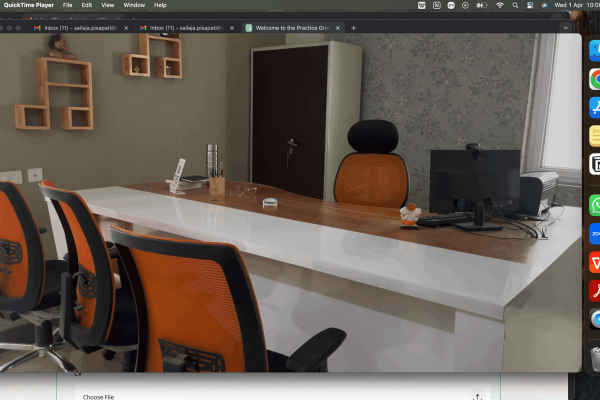Click the Practice tab green favicon
The image size is (600, 400).
tap(249, 28)
